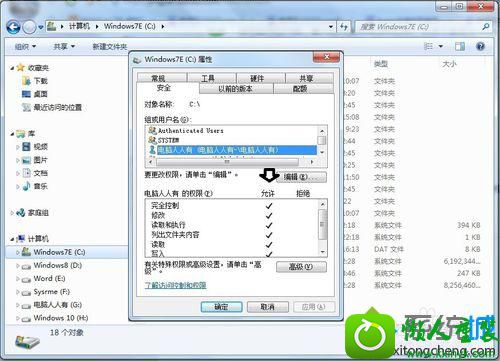500x361 pixels.
Task: Click the blue help question mark icon
Action: click(480, 46)
